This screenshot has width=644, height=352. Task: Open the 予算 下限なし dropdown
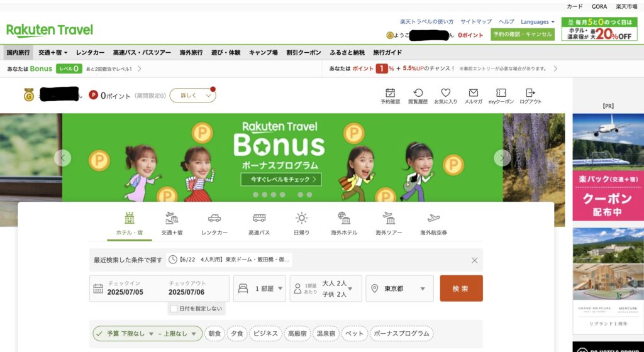(x=130, y=334)
